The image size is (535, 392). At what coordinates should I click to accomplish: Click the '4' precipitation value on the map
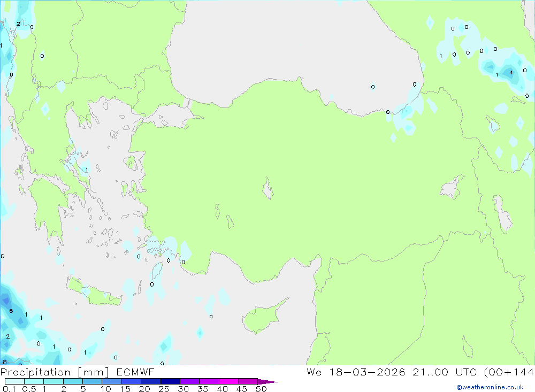511,72
